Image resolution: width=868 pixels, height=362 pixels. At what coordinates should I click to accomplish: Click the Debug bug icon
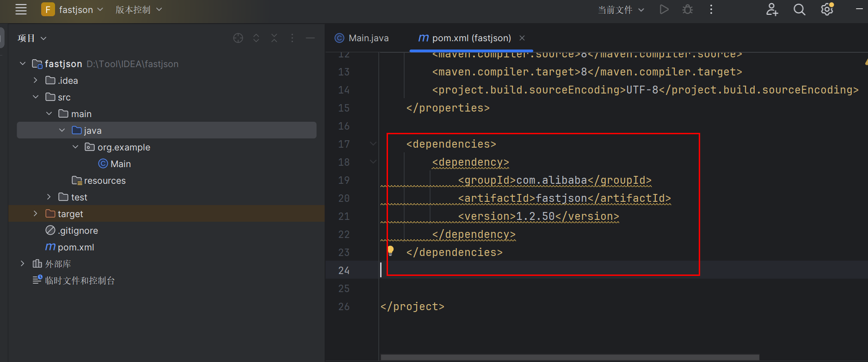(688, 9)
